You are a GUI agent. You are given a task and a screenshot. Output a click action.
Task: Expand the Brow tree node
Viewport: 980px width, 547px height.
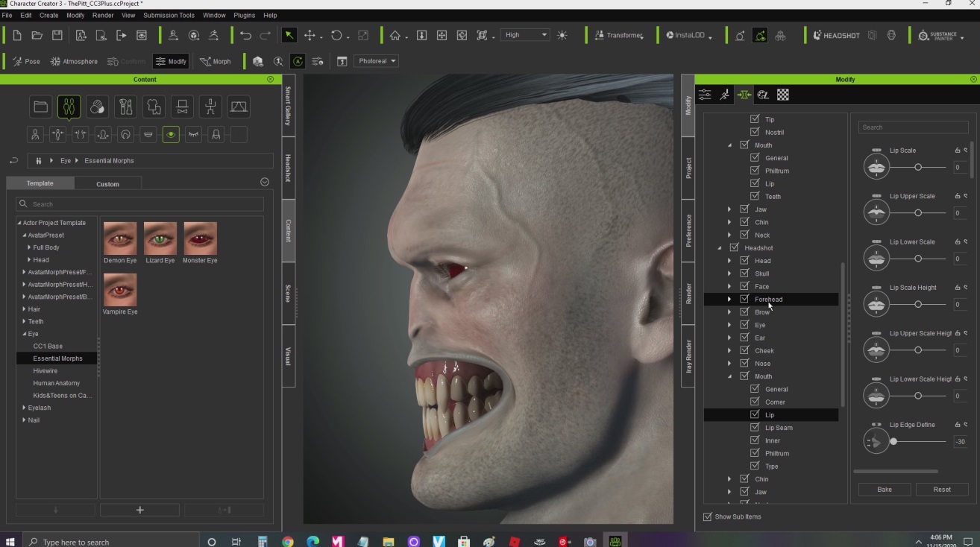[729, 312]
